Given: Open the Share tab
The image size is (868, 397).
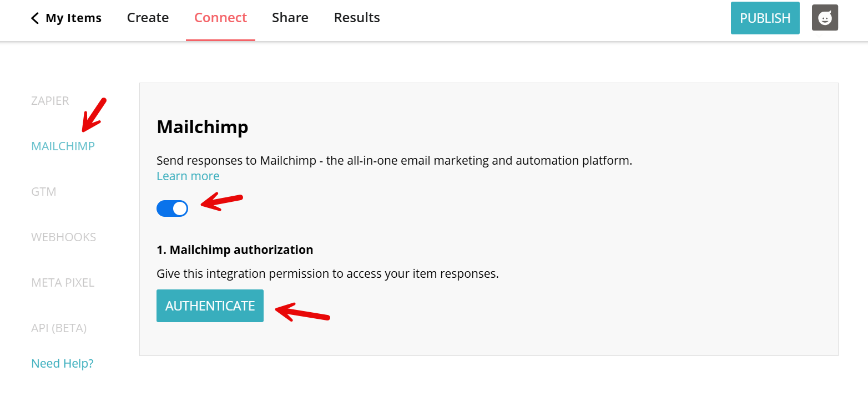Looking at the screenshot, I should (290, 17).
